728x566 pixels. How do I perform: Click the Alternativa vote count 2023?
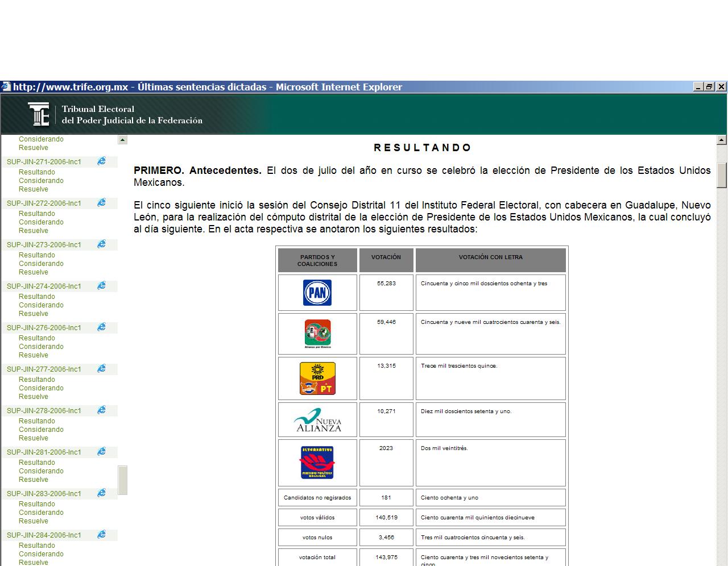click(386, 448)
